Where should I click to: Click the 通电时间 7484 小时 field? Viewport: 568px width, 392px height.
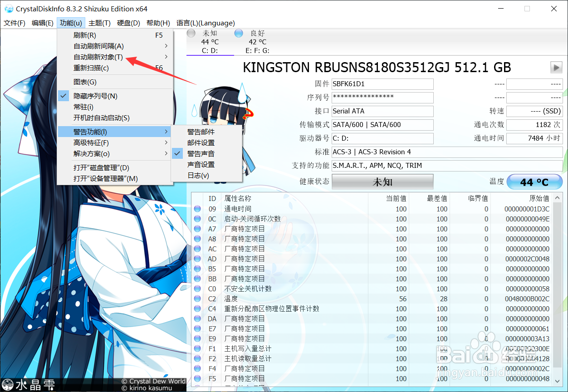tap(534, 138)
